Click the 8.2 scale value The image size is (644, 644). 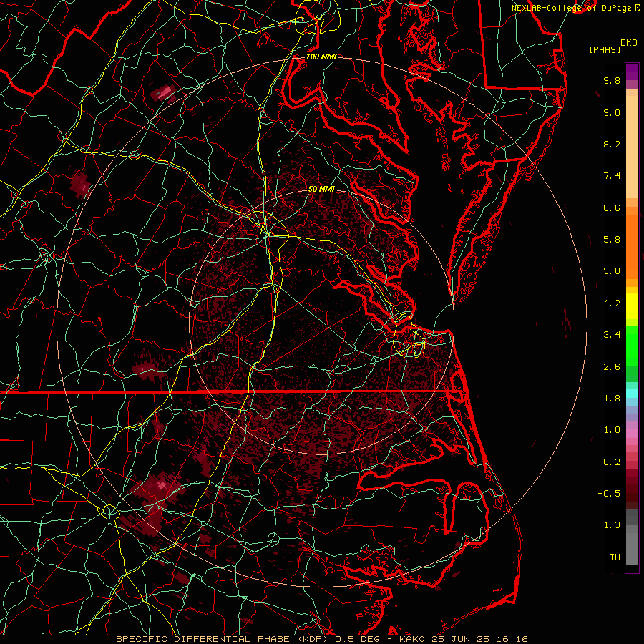pyautogui.click(x=612, y=144)
